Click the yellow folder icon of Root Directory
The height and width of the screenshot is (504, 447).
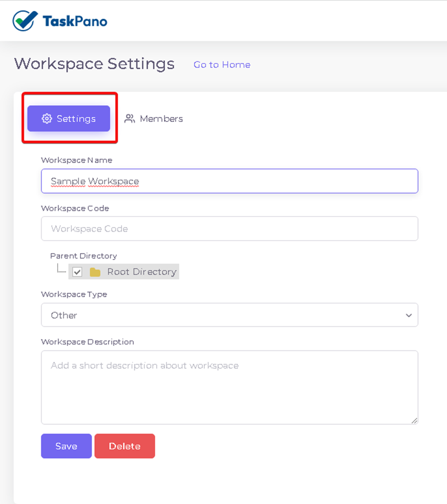tap(95, 272)
